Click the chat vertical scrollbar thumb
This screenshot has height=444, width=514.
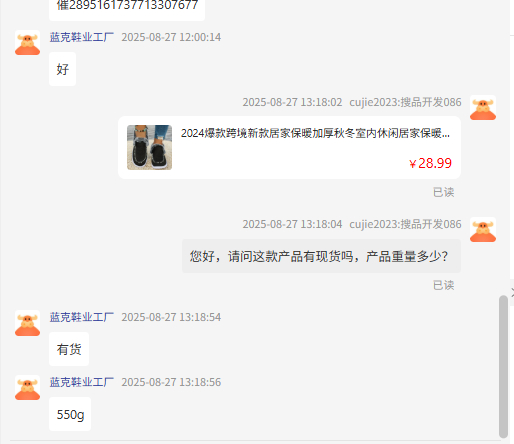tap(503, 367)
